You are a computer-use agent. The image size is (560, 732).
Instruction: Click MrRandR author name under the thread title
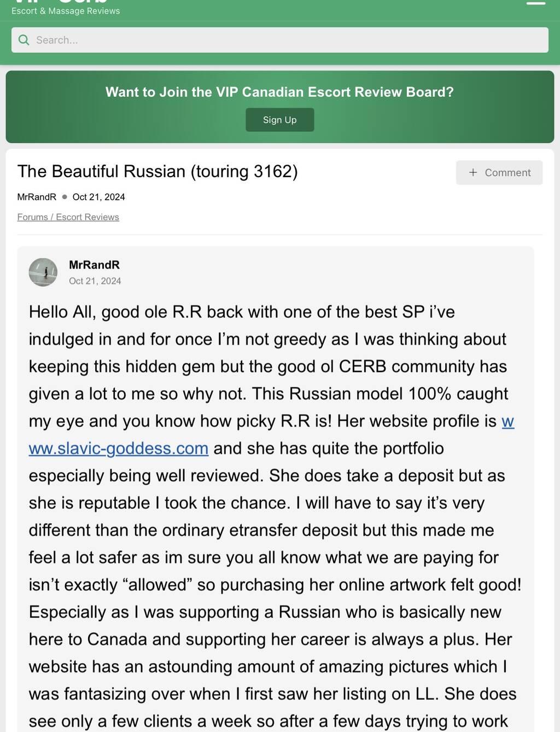37,197
